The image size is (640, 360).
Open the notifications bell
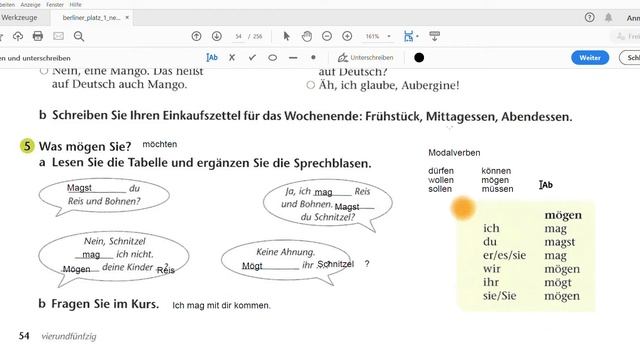click(x=608, y=17)
